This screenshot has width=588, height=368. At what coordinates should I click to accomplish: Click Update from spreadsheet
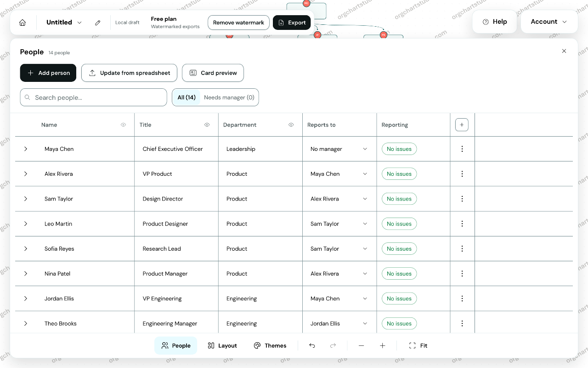[129, 73]
